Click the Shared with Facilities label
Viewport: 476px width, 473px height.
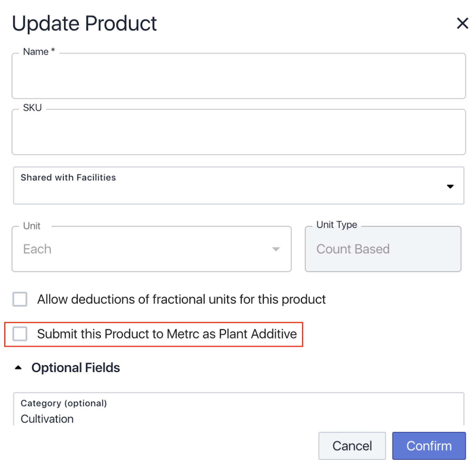[x=68, y=177]
